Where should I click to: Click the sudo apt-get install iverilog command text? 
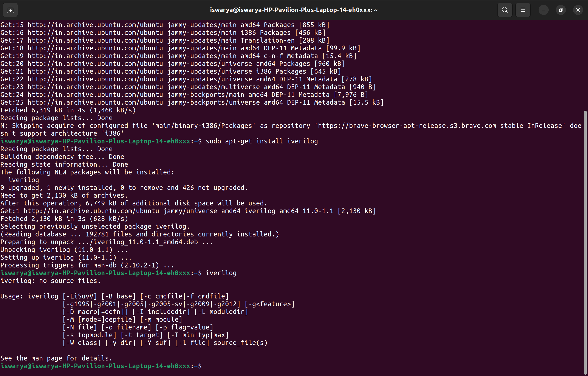click(x=261, y=141)
